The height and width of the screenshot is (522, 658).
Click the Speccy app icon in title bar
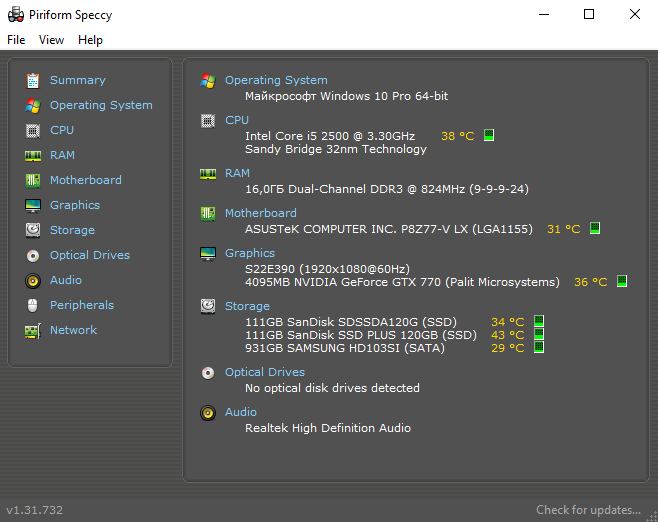[x=16, y=15]
